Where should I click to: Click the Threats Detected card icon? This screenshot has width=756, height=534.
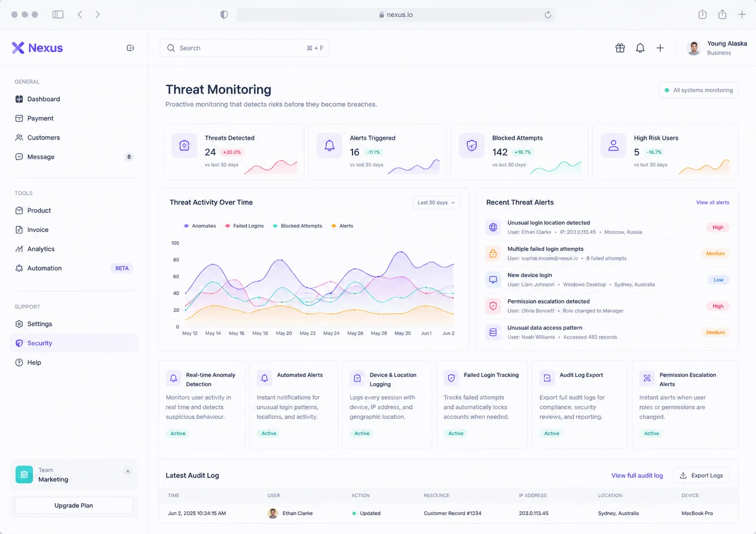[x=184, y=145]
